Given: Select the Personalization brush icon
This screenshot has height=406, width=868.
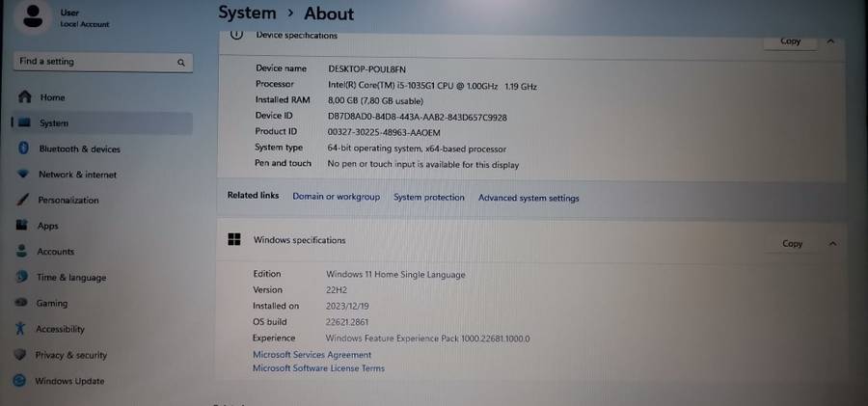Looking at the screenshot, I should (x=20, y=200).
